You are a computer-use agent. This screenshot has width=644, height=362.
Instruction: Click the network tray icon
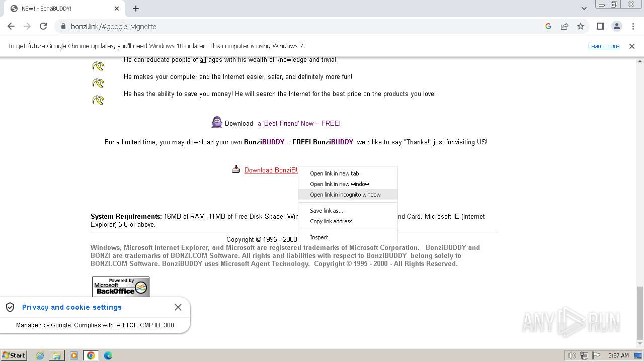point(584,355)
